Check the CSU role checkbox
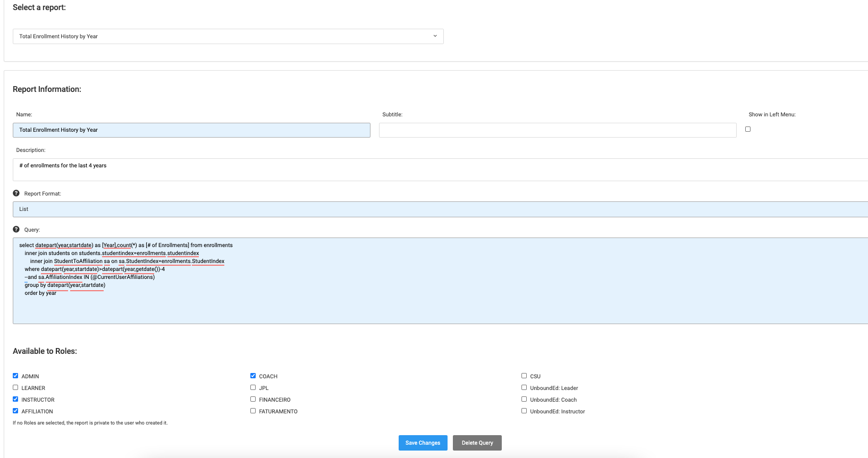The image size is (868, 458). click(524, 376)
